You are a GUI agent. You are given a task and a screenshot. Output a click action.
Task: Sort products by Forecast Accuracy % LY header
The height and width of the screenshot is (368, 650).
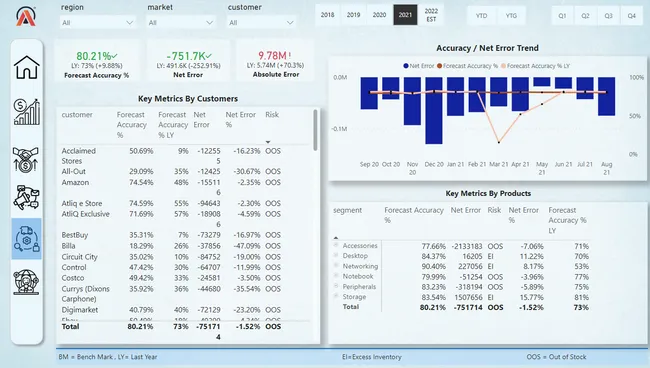[x=567, y=220]
